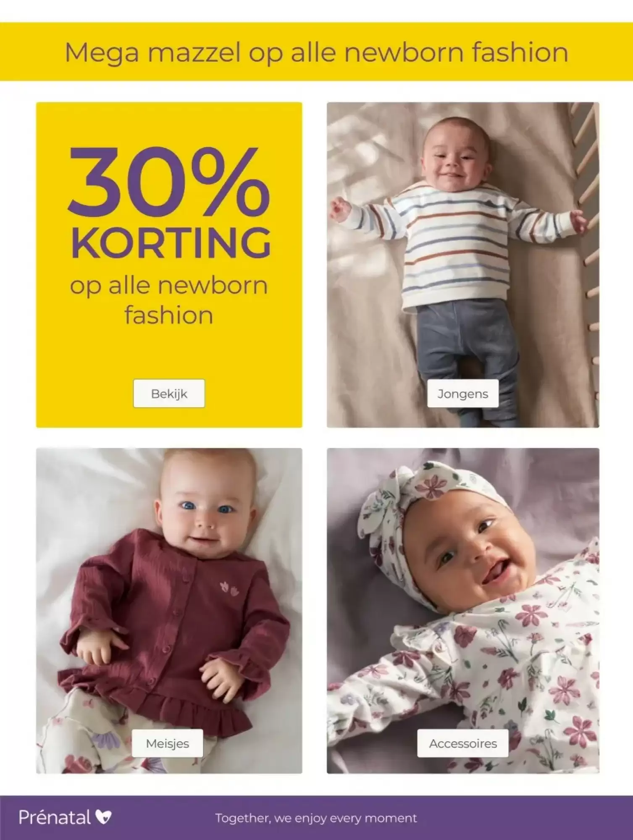Click the Bekijk button
633x840 pixels.
pyautogui.click(x=169, y=394)
